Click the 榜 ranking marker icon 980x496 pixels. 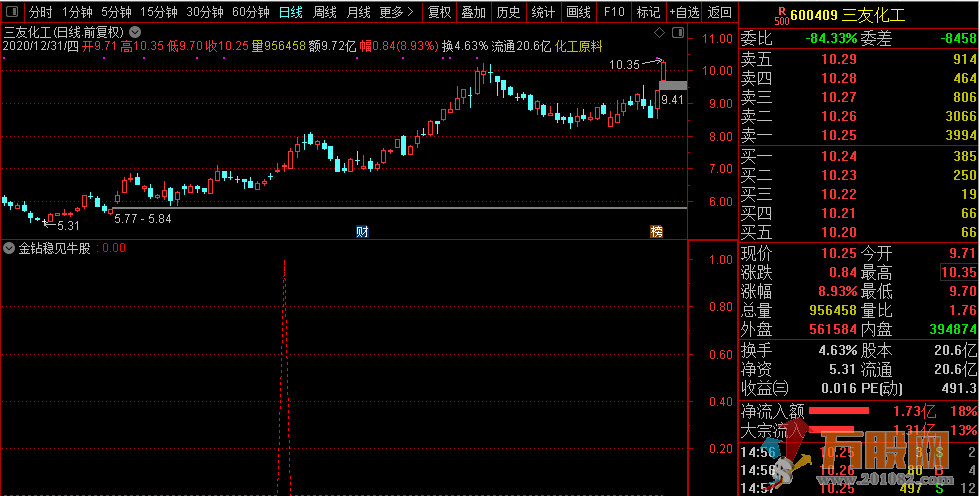[x=656, y=232]
